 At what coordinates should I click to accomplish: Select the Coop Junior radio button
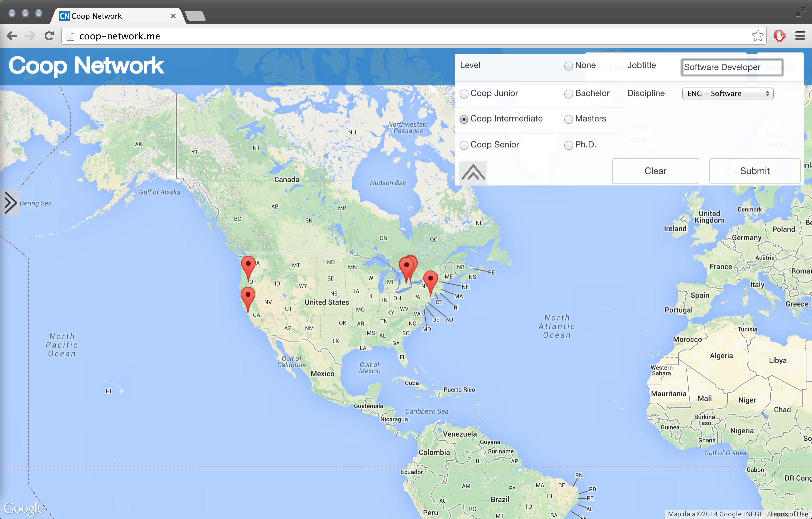[464, 94]
